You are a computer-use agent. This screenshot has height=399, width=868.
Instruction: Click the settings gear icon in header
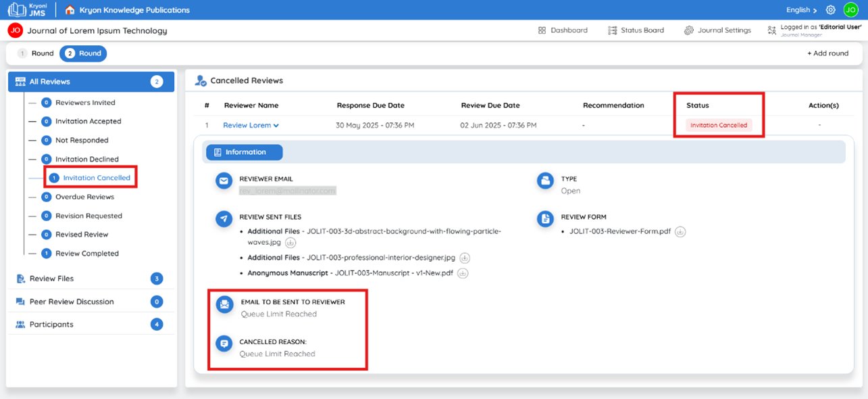coord(831,10)
